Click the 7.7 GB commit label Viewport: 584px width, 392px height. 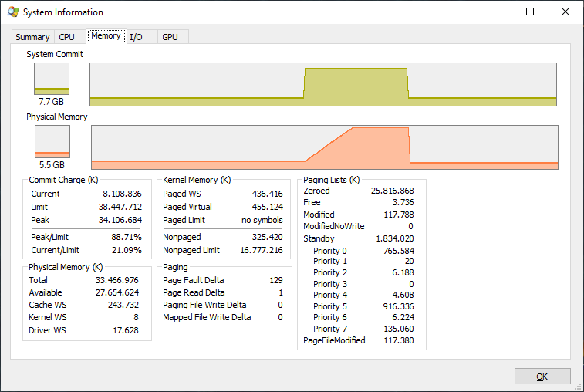tap(52, 101)
